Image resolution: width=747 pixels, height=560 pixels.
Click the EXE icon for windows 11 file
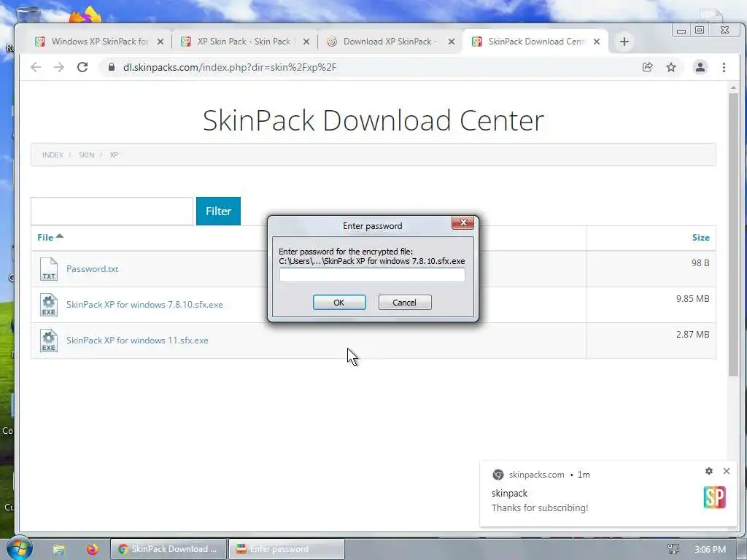point(49,341)
